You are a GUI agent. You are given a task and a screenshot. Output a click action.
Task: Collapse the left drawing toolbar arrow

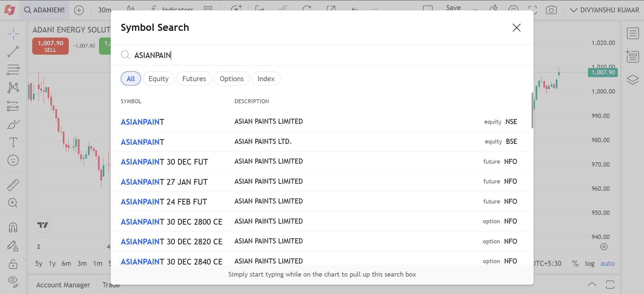25,260
